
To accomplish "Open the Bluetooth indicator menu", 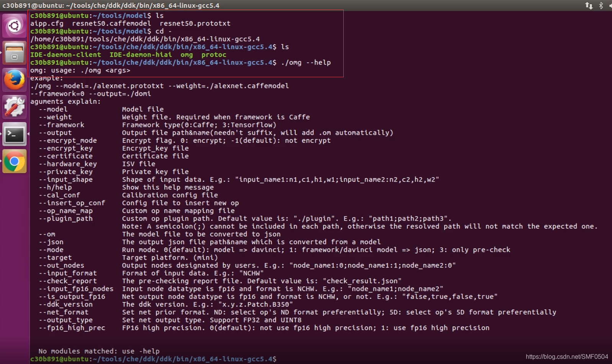I will click(601, 5).
